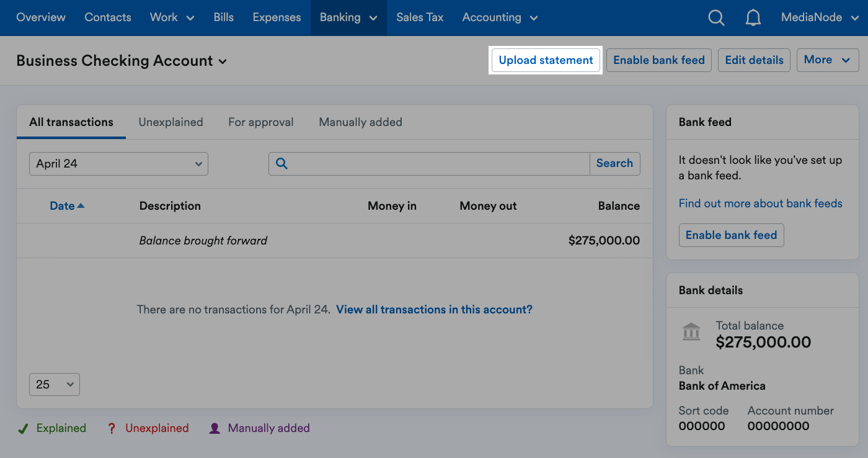Open the April 24 period dropdown
868x458 pixels.
click(x=118, y=163)
